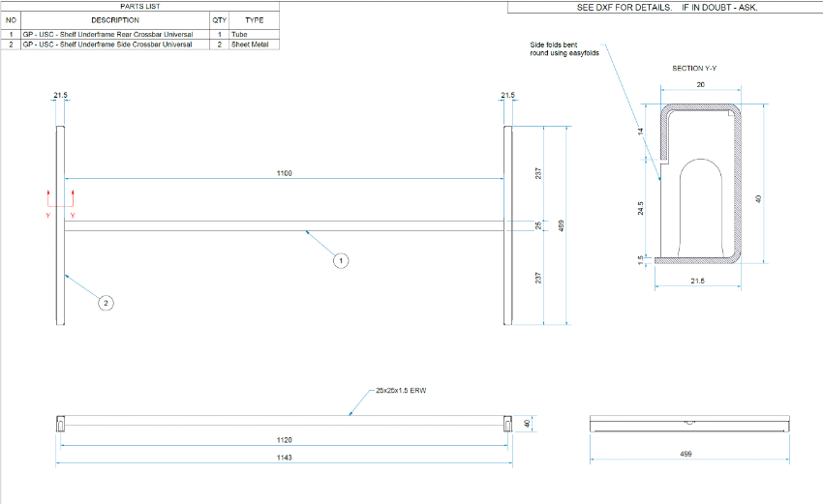Image resolution: width=823 pixels, height=504 pixels.
Task: Click the balloon callout numbered 2
Action: 107,303
